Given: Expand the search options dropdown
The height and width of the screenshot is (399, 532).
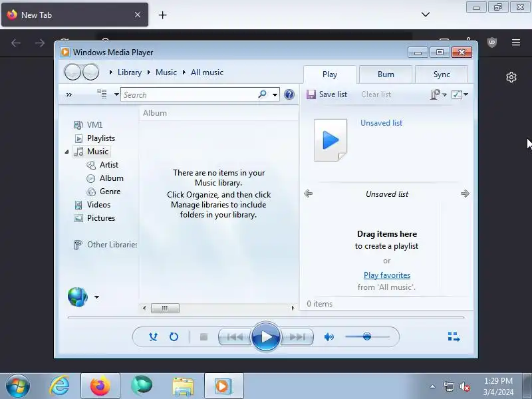Looking at the screenshot, I should pyautogui.click(x=275, y=94).
